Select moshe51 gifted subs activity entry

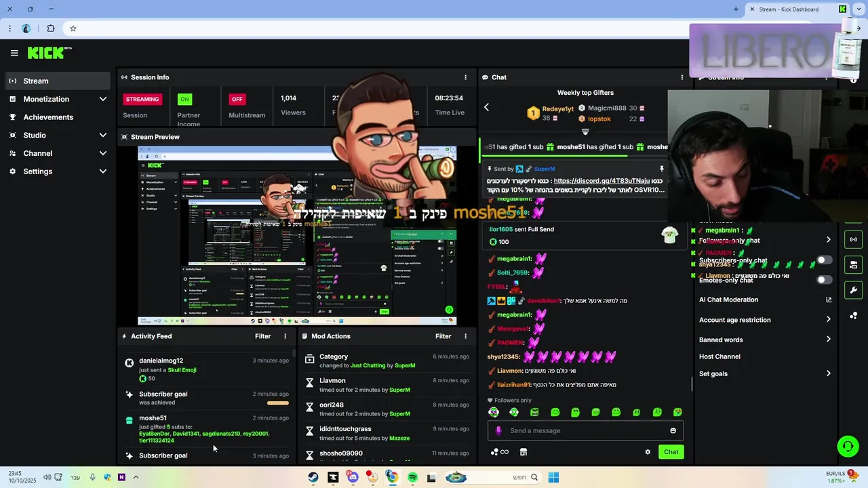pos(207,429)
